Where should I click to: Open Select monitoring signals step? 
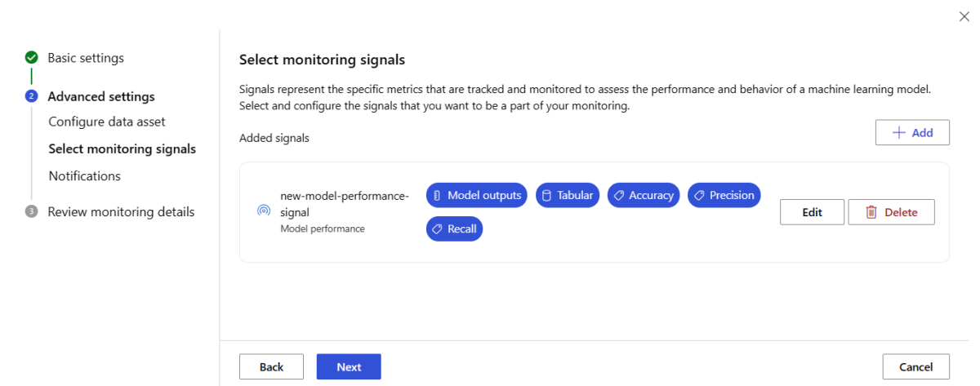(x=122, y=149)
